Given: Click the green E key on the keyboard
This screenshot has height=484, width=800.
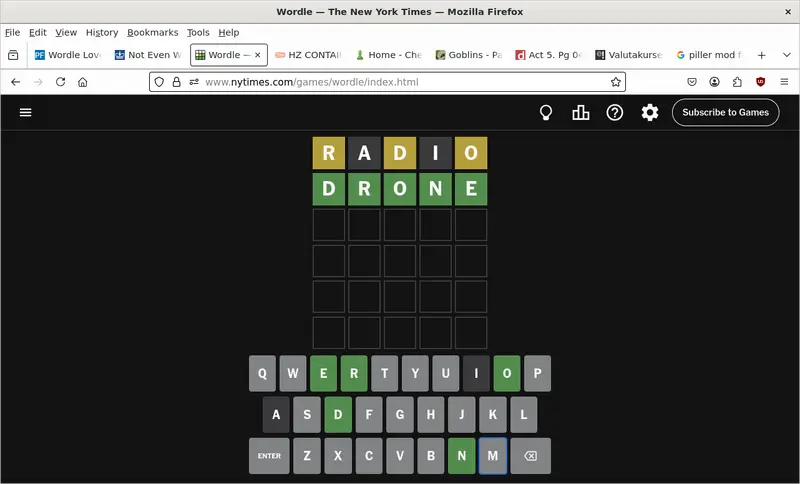Looking at the screenshot, I should (x=323, y=373).
